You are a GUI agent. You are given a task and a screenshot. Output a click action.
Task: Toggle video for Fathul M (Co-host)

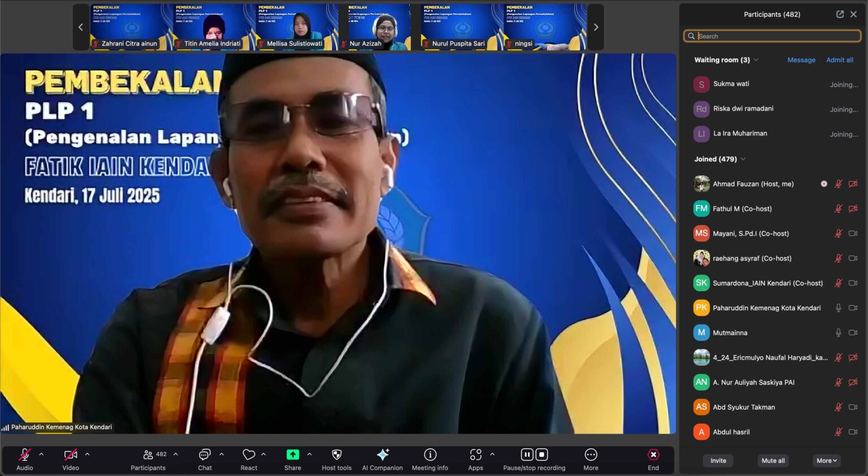[853, 209]
